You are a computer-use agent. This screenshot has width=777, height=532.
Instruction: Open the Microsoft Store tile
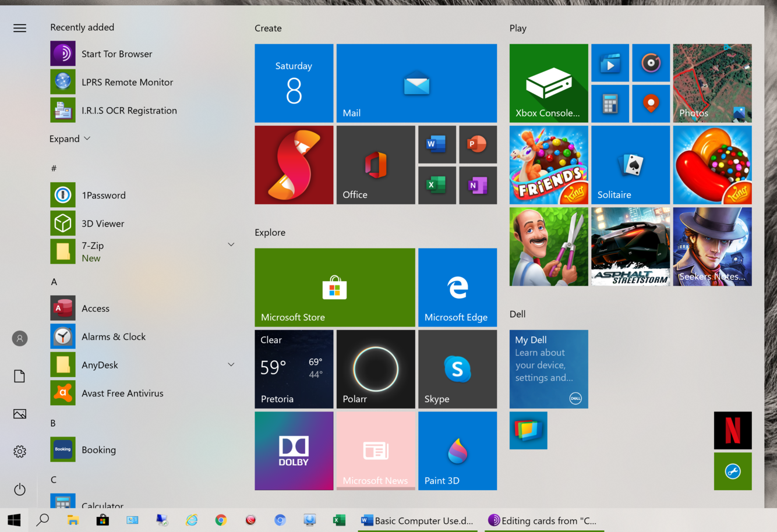click(x=335, y=288)
